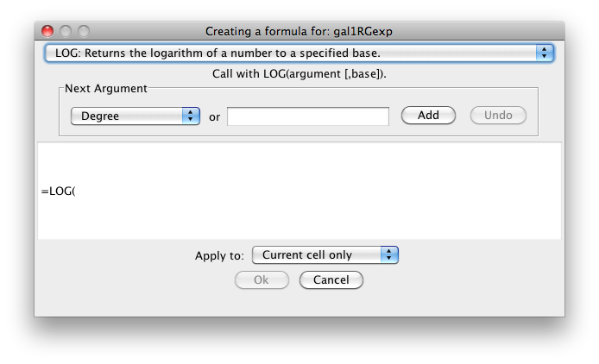The width and height of the screenshot is (599, 364).
Task: Click the "Apply to:" label
Action: click(220, 255)
